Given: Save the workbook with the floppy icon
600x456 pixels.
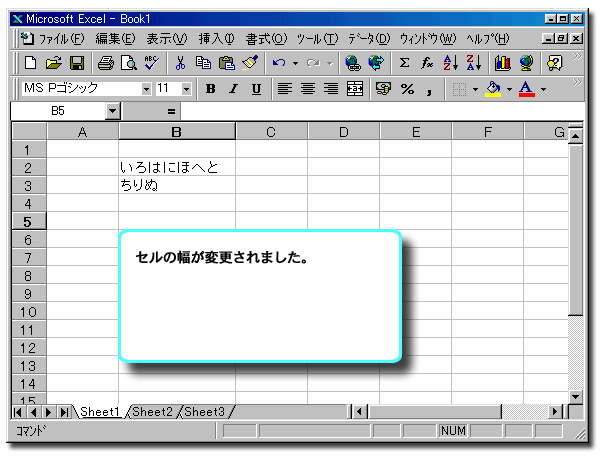Looking at the screenshot, I should pyautogui.click(x=77, y=63).
